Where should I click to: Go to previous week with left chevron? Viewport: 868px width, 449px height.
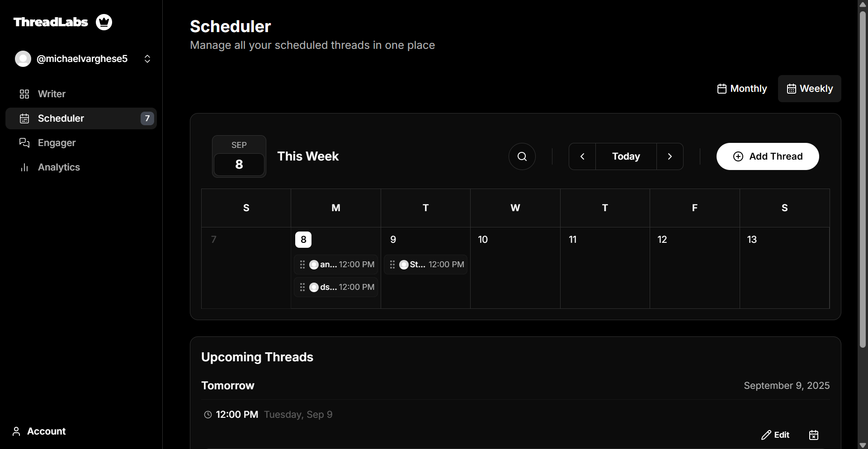click(x=582, y=156)
